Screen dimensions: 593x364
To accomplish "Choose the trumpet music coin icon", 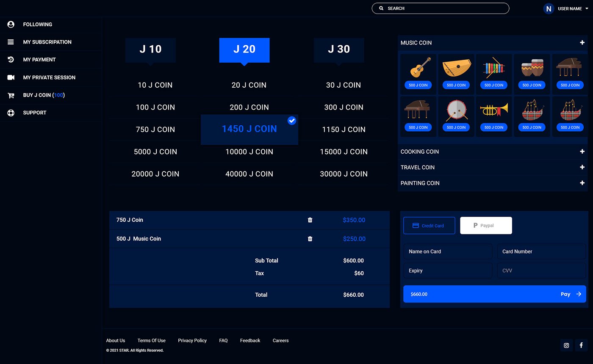I will [x=493, y=110].
